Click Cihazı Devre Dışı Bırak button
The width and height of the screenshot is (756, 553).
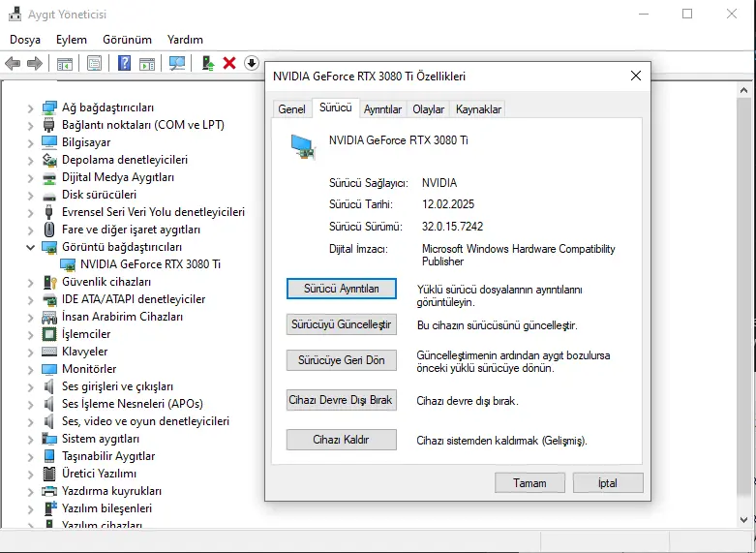click(x=342, y=400)
